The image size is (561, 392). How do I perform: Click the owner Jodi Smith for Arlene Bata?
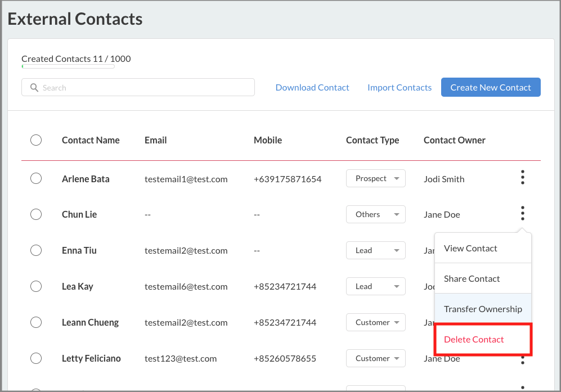tap(444, 179)
